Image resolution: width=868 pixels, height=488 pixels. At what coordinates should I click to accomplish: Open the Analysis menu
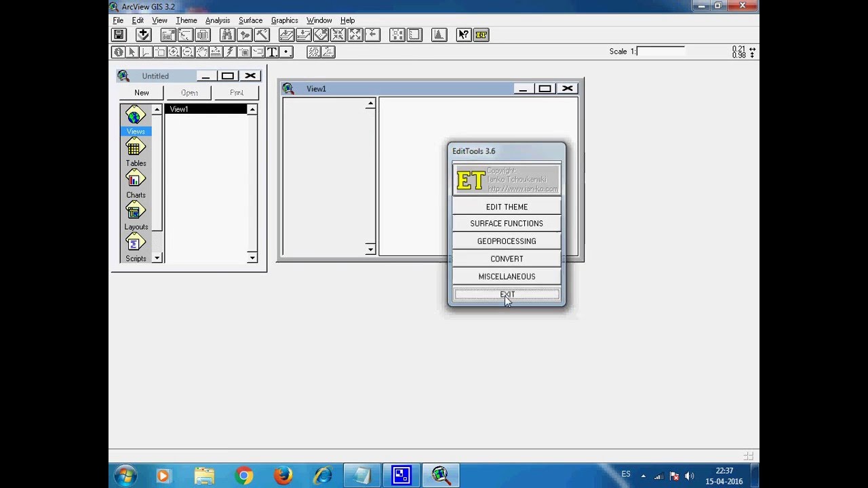pyautogui.click(x=218, y=20)
